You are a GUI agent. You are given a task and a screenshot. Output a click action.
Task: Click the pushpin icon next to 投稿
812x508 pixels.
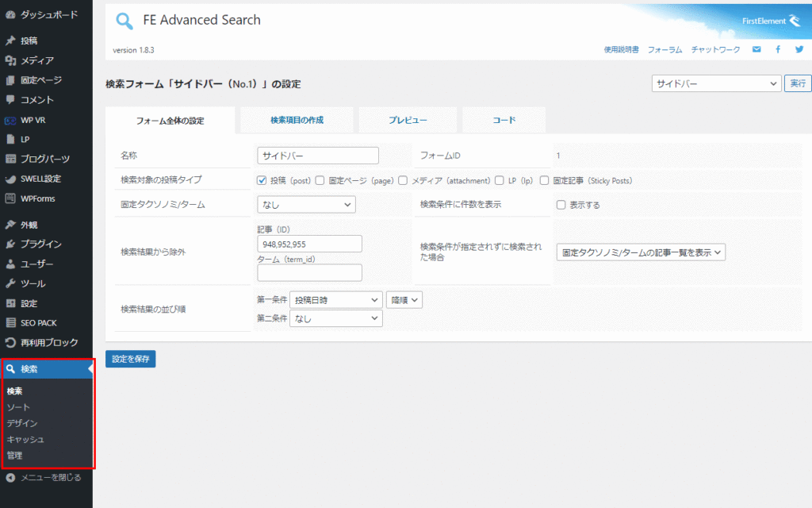click(10, 40)
